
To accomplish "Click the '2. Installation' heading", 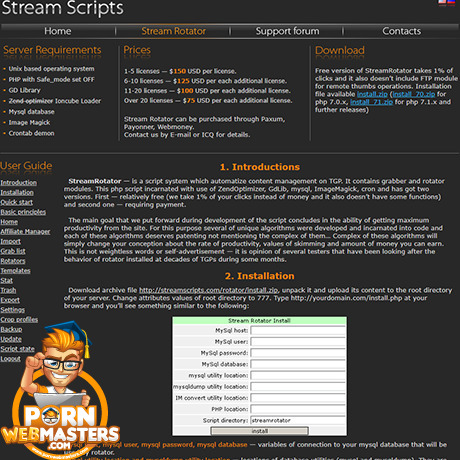I will tap(260, 276).
